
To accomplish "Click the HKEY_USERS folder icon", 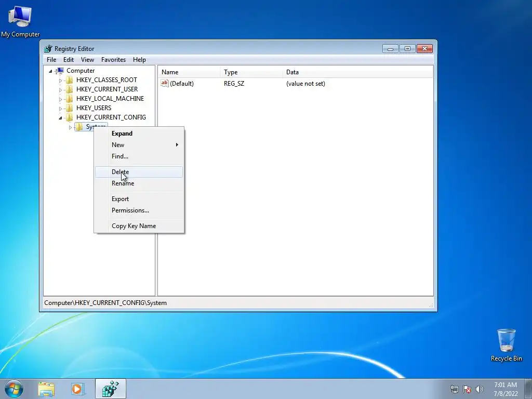I will point(69,108).
